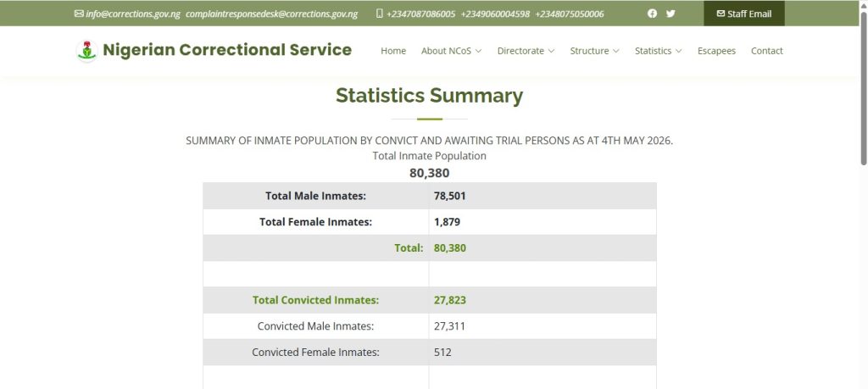
Task: Open the Escapees page
Action: 716,51
